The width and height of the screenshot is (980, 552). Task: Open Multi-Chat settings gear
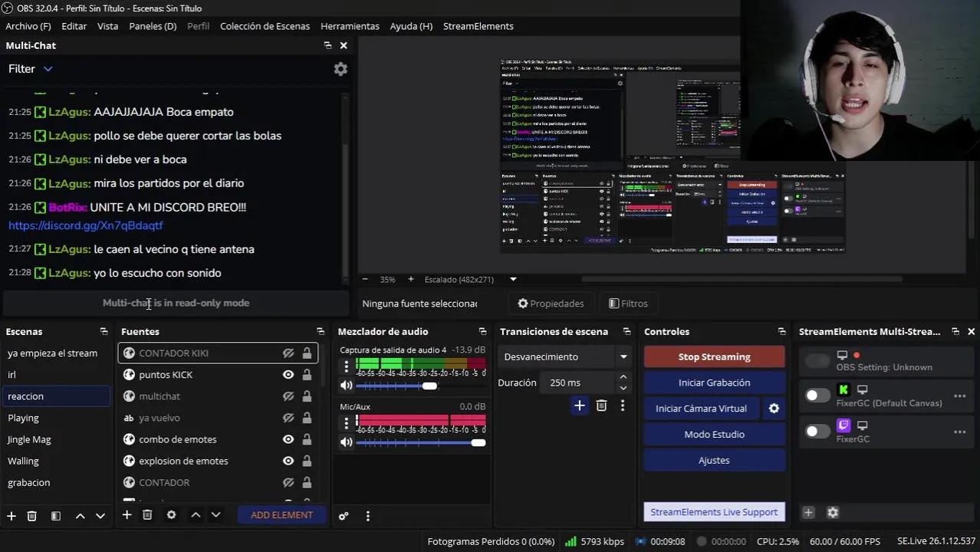pos(340,69)
